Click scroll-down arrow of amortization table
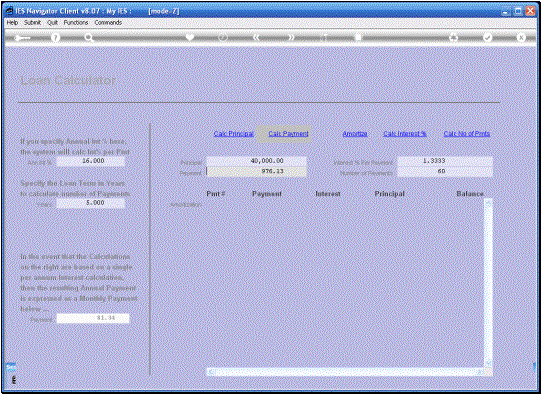The height and width of the screenshot is (394, 541). (x=488, y=363)
